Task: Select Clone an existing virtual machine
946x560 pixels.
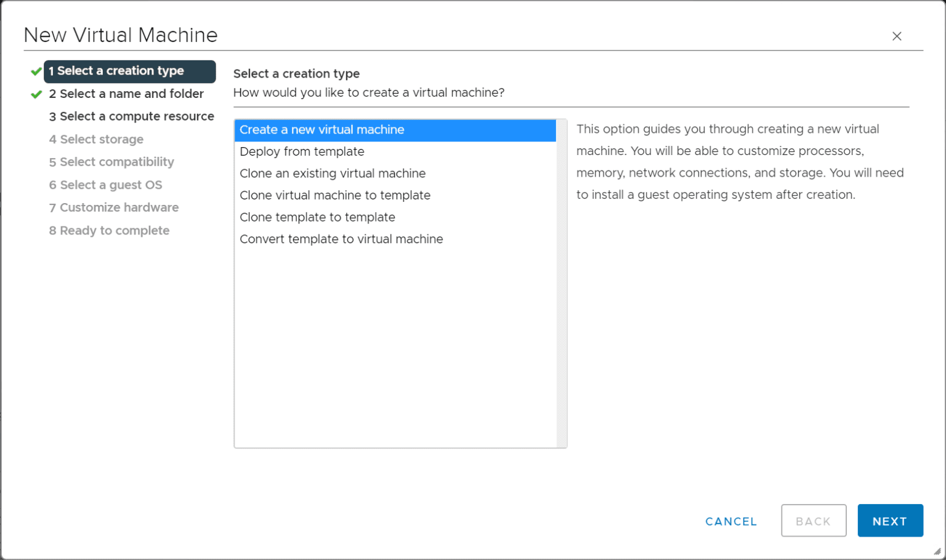Action: 333,174
